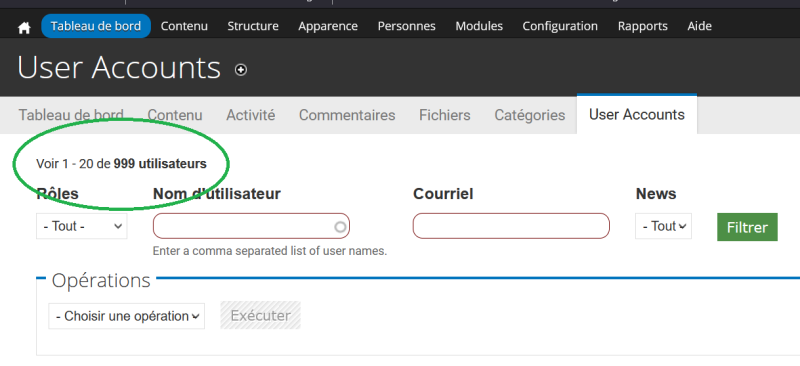This screenshot has height=366, width=800.
Task: Select the User Accounts tab
Action: [x=637, y=114]
